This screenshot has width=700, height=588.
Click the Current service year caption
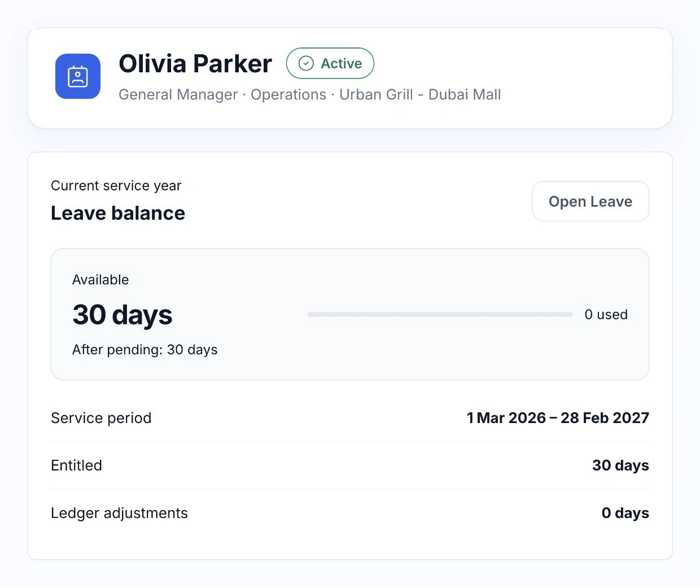point(116,186)
